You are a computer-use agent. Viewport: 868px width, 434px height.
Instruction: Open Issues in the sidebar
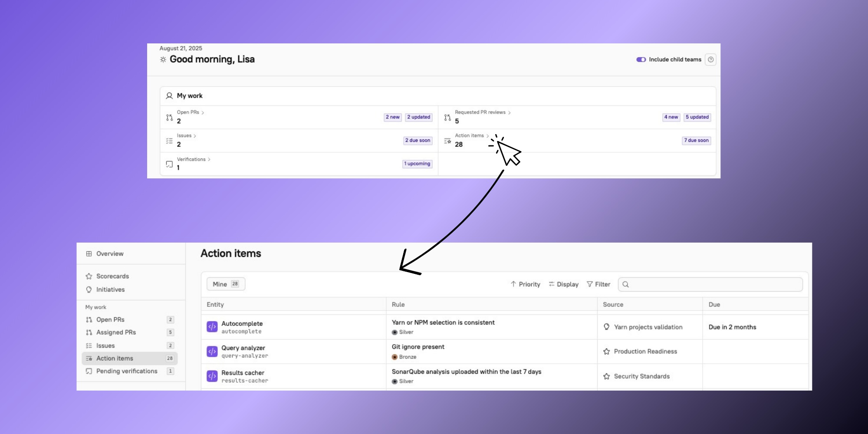tap(130, 345)
